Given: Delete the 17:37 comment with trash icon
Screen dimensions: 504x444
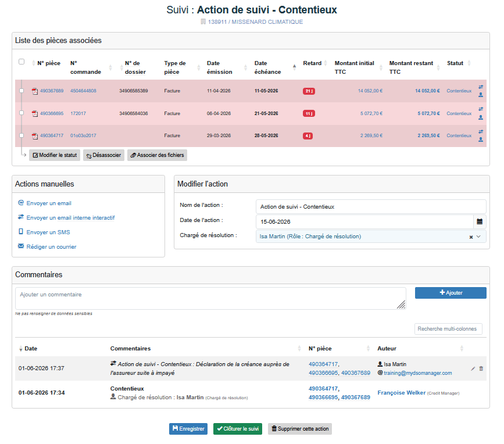Looking at the screenshot, I should coord(481,368).
